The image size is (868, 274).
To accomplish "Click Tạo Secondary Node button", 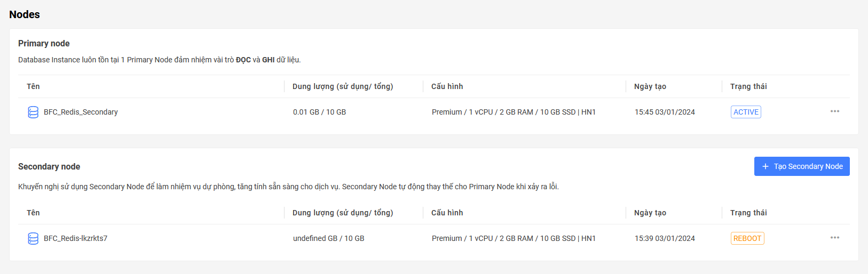I will coord(802,166).
